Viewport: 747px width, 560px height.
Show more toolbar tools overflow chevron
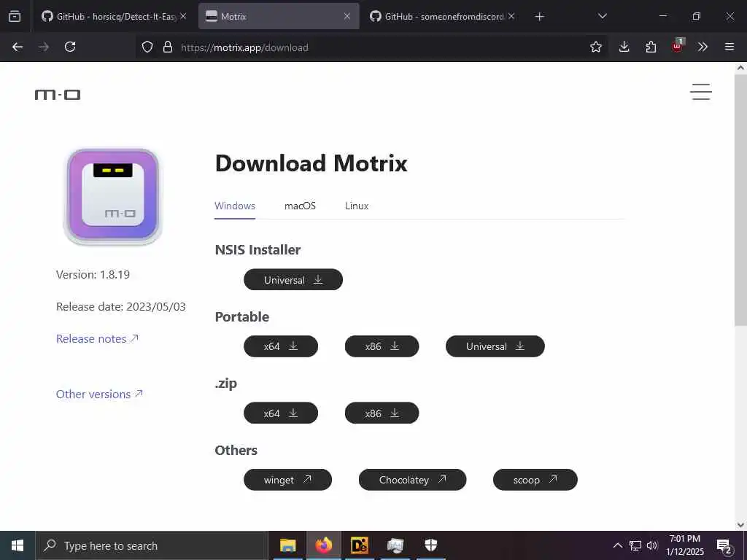pyautogui.click(x=703, y=47)
